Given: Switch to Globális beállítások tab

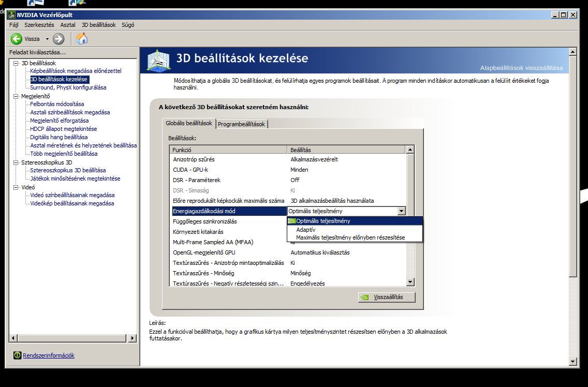Looking at the screenshot, I should tap(189, 123).
